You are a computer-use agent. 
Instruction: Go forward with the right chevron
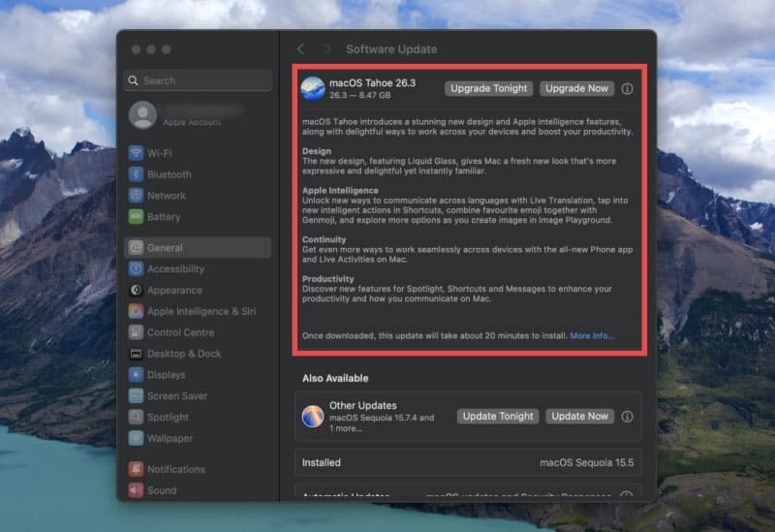pos(326,49)
